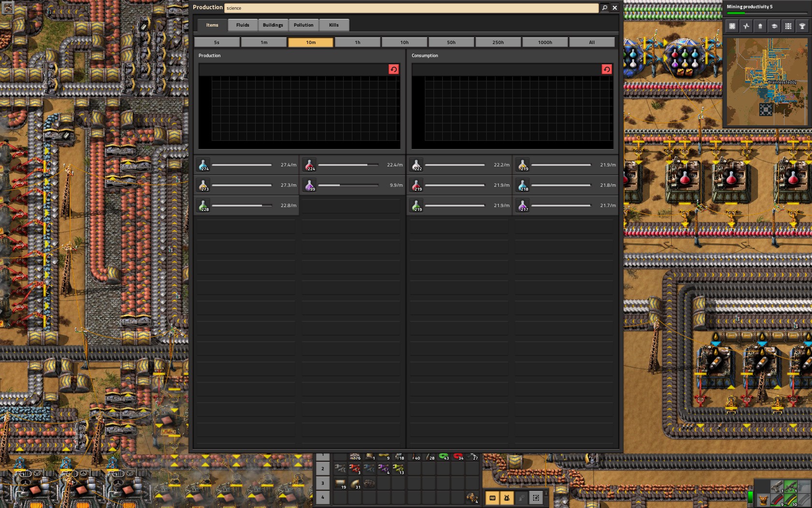Click the minimap in the corner

pyautogui.click(x=767, y=82)
